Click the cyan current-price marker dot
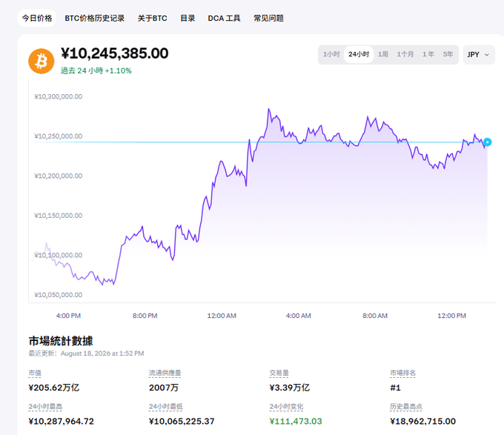The image size is (504, 435). click(488, 142)
